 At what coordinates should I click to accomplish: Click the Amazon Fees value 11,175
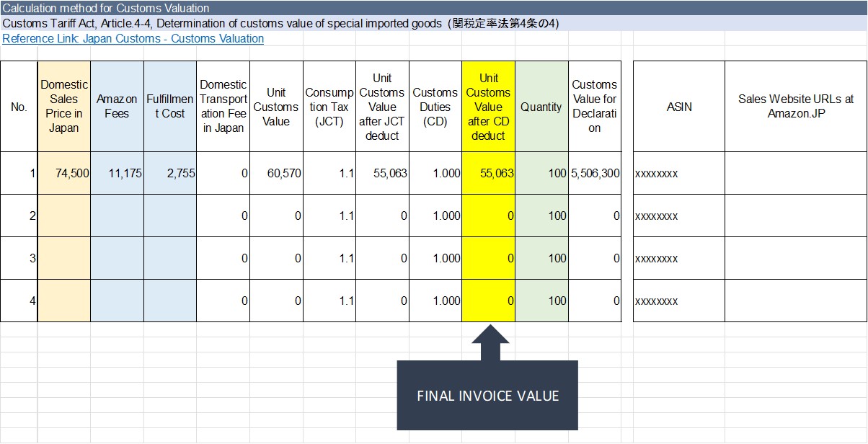pyautogui.click(x=117, y=174)
